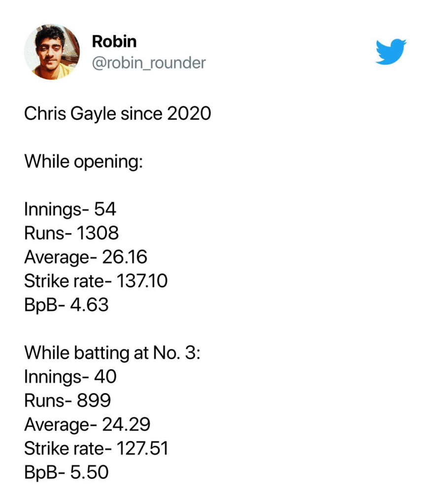
Task: Click the 'Strike rate- 127.51' line
Action: pyautogui.click(x=96, y=449)
